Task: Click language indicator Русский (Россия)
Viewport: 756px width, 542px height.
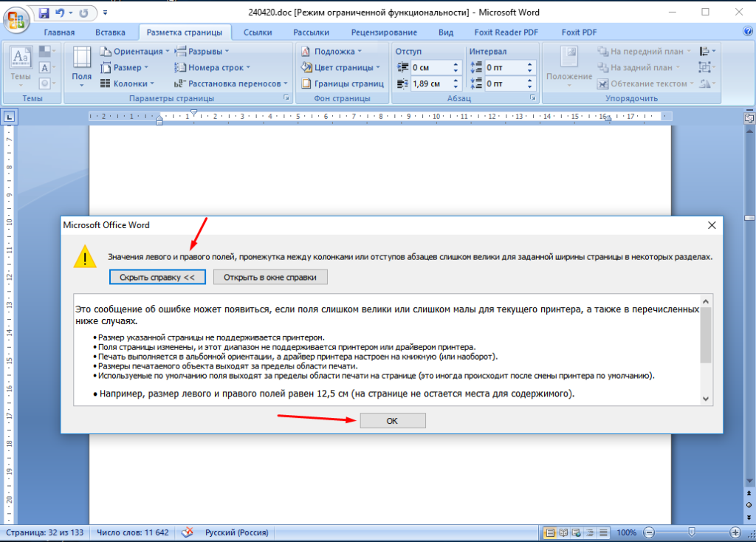Action: 237,533
